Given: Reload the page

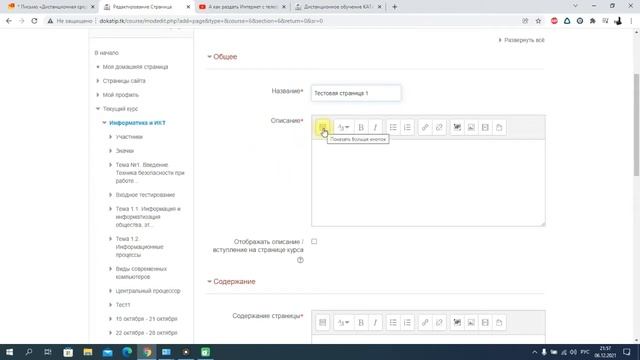Looking at the screenshot, I should 34,21.
